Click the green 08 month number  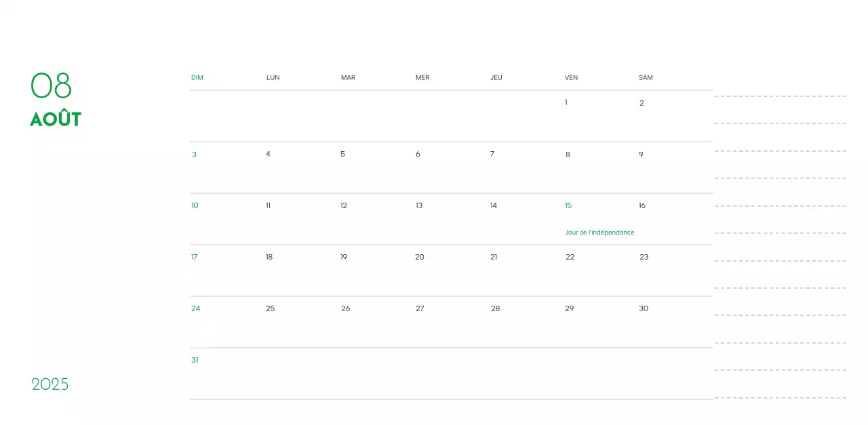tap(51, 86)
